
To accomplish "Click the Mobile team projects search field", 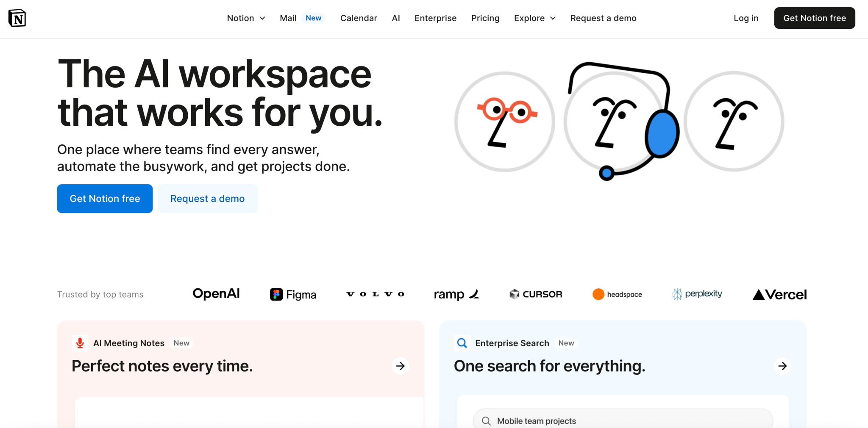I will (x=623, y=420).
